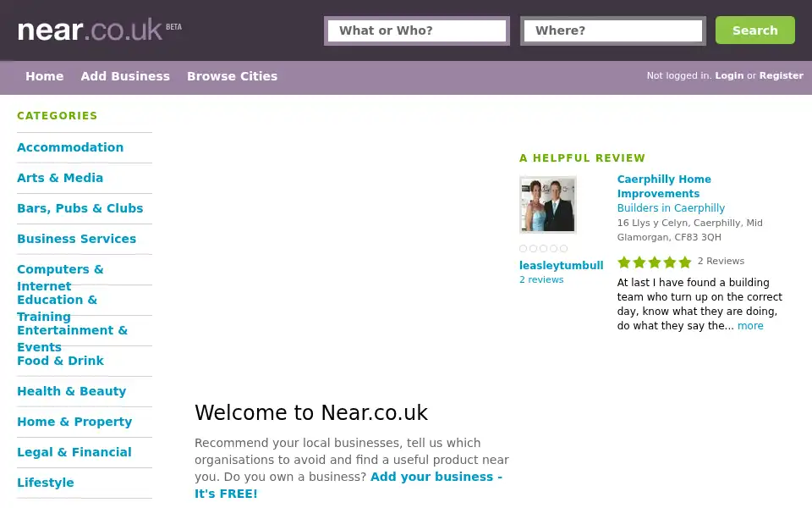This screenshot has width=812, height=508.
Task: Focus the 'Where?' location field
Action: [613, 30]
